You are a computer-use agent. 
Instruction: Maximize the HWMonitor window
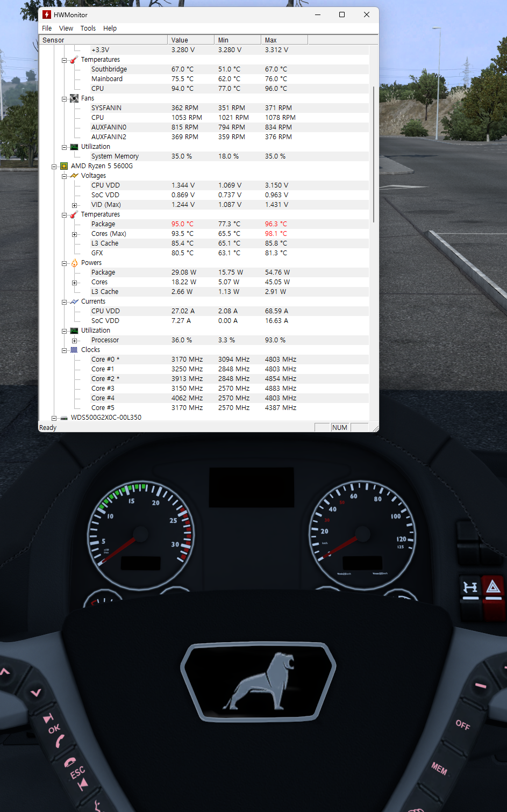[342, 15]
